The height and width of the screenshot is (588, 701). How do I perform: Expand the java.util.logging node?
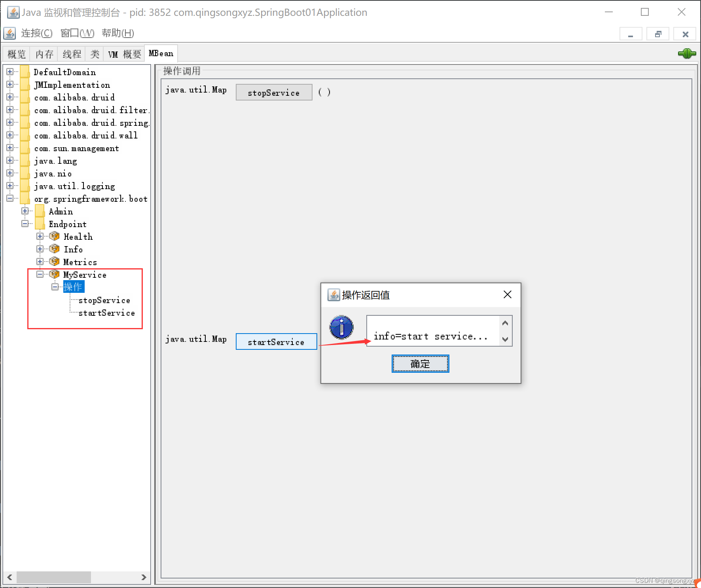pyautogui.click(x=10, y=186)
